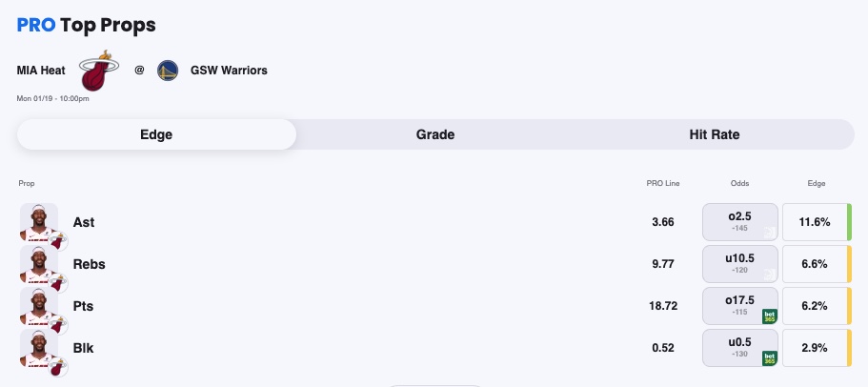This screenshot has height=387, width=868.
Task: Click the green edge indicator bar for Ast
Action: tap(849, 222)
